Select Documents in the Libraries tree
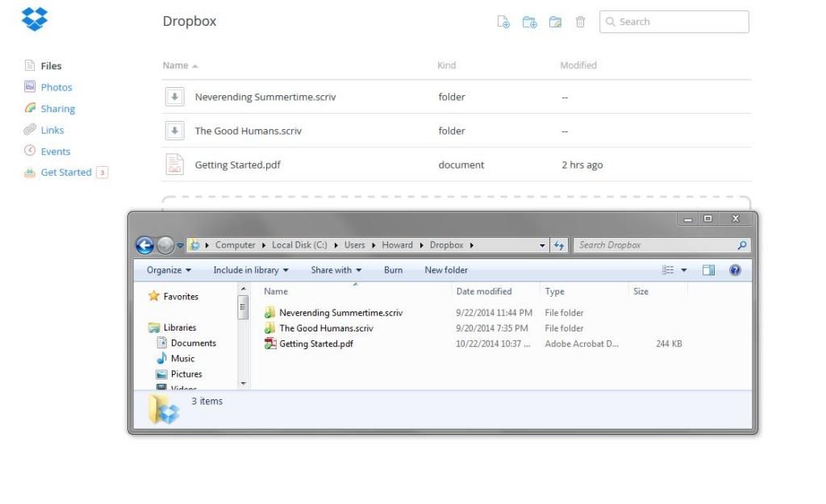826x504 pixels. pos(194,343)
